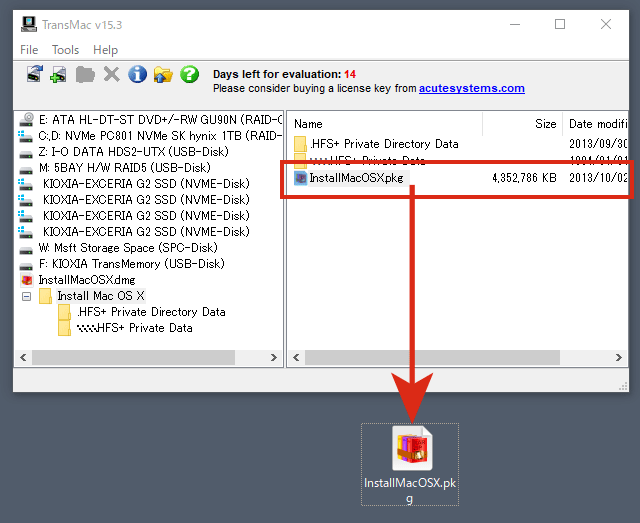This screenshot has height=523, width=640.
Task: Select Install Mac OS X folder in tree
Action: click(101, 296)
